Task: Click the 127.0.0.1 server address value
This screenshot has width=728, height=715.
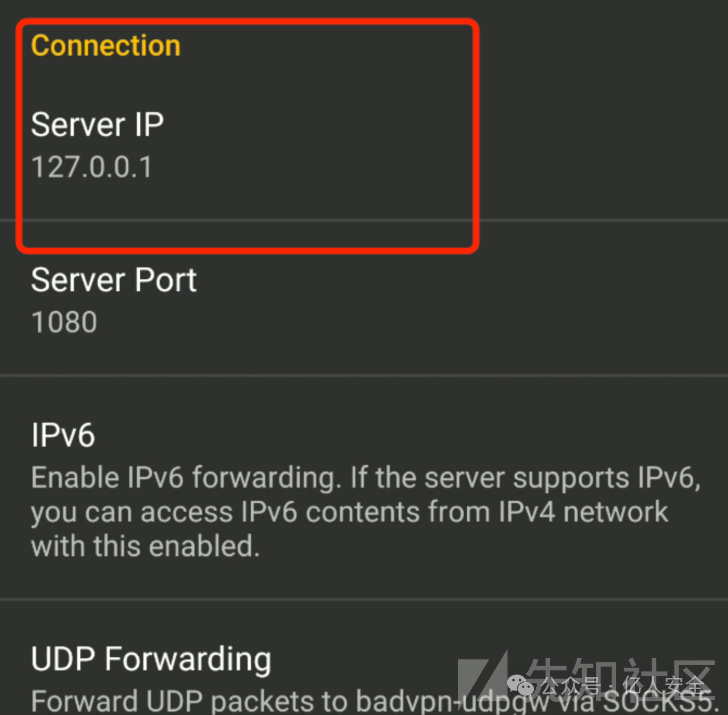Action: point(92,166)
